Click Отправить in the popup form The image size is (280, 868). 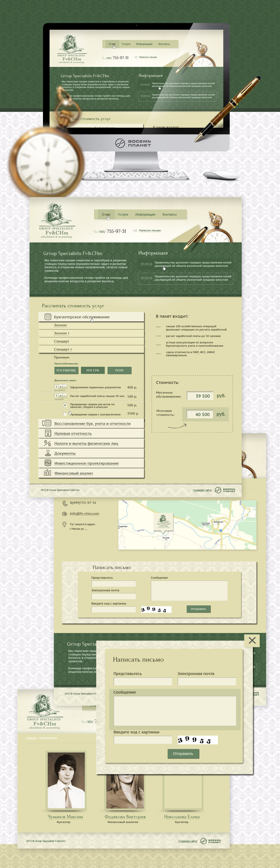[x=183, y=753]
